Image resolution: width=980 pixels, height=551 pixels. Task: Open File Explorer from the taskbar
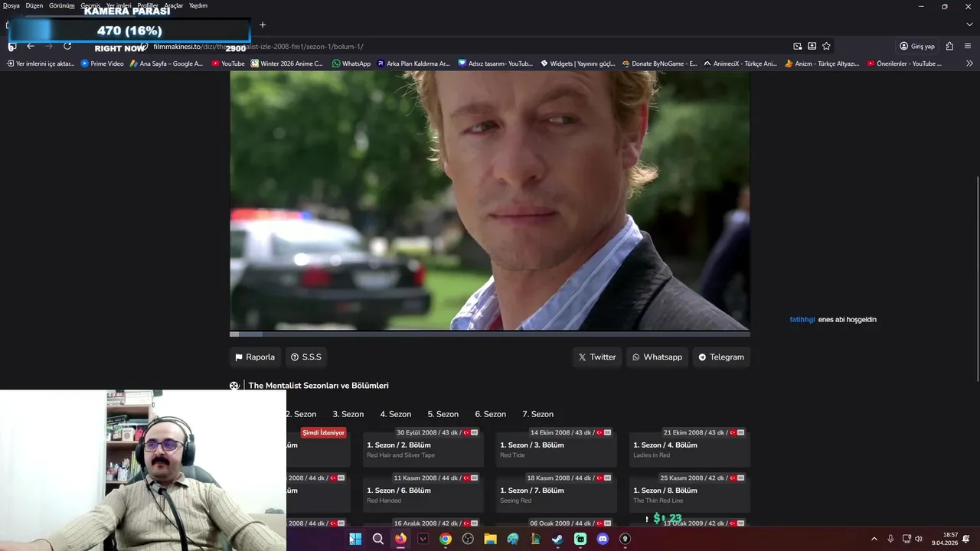pos(490,539)
